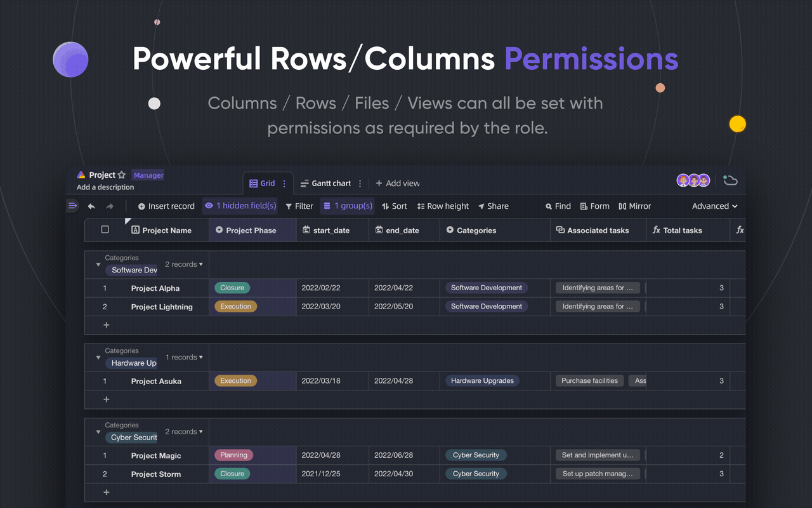Viewport: 812px width, 508px height.
Task: Change the Row height setting
Action: (443, 206)
